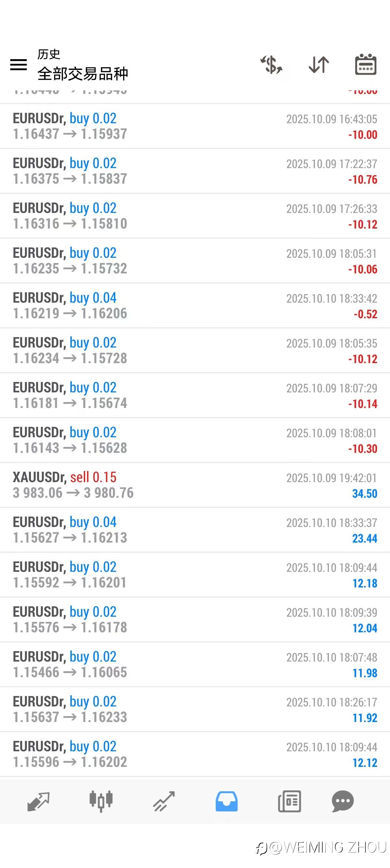Open trade with 12.18 profit
This screenshot has width=390, height=868.
195,574
